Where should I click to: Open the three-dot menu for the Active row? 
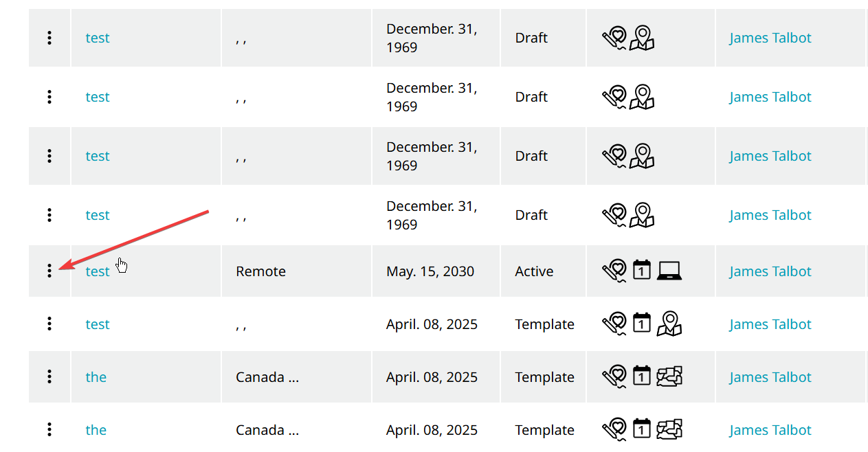coord(49,271)
